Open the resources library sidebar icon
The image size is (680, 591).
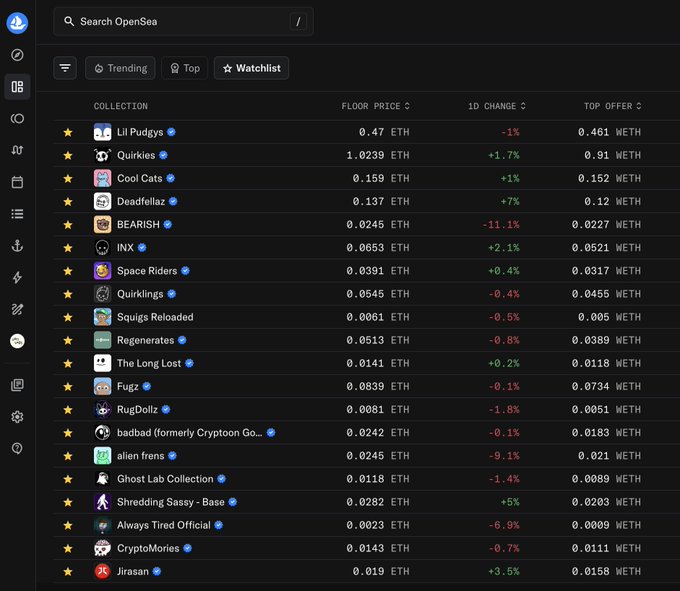tap(17, 385)
